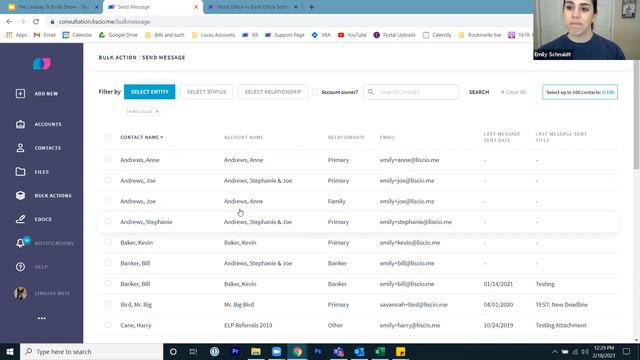Open Bulk Actions in sidebar

(43, 196)
